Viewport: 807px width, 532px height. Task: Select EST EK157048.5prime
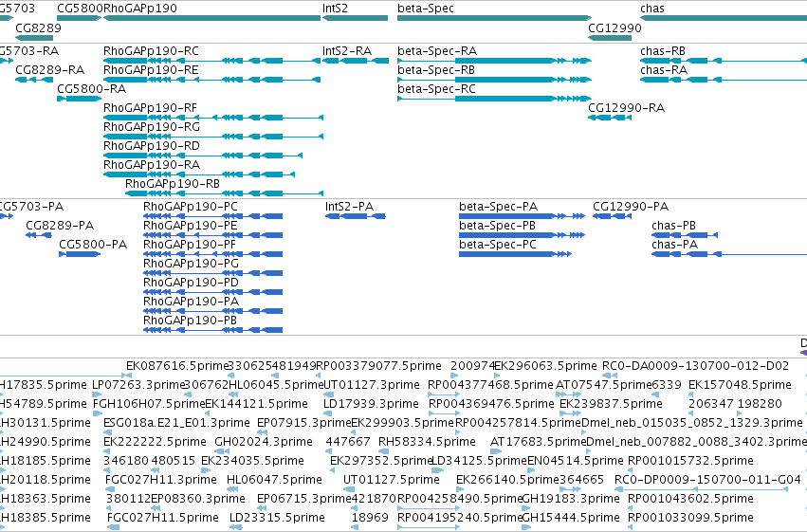click(x=740, y=385)
